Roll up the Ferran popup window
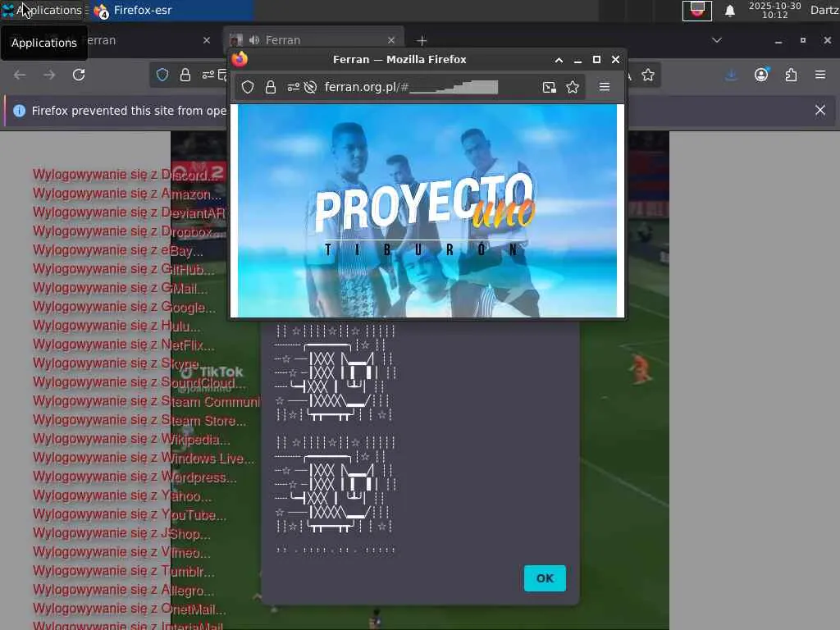The image size is (840, 630). 559,60
